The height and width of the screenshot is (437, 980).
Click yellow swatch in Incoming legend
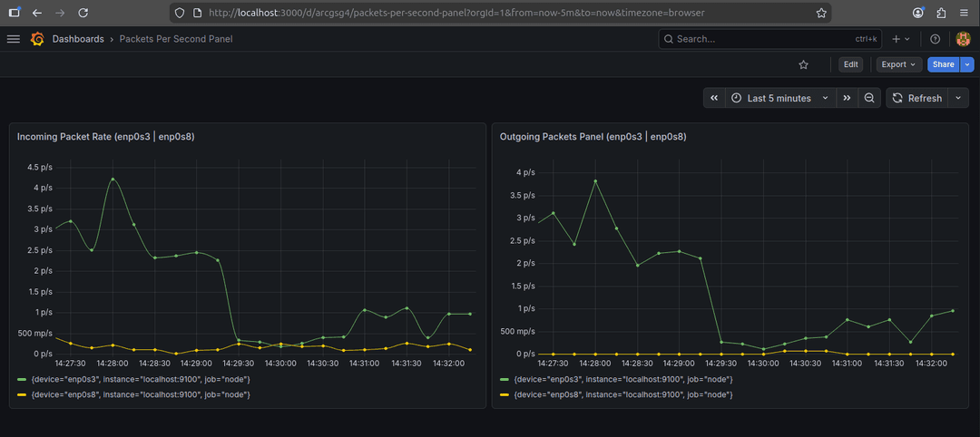22,394
